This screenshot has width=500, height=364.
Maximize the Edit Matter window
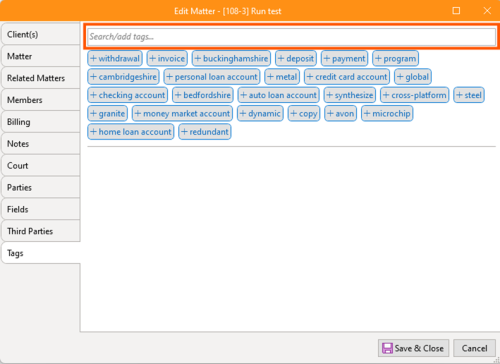click(456, 11)
